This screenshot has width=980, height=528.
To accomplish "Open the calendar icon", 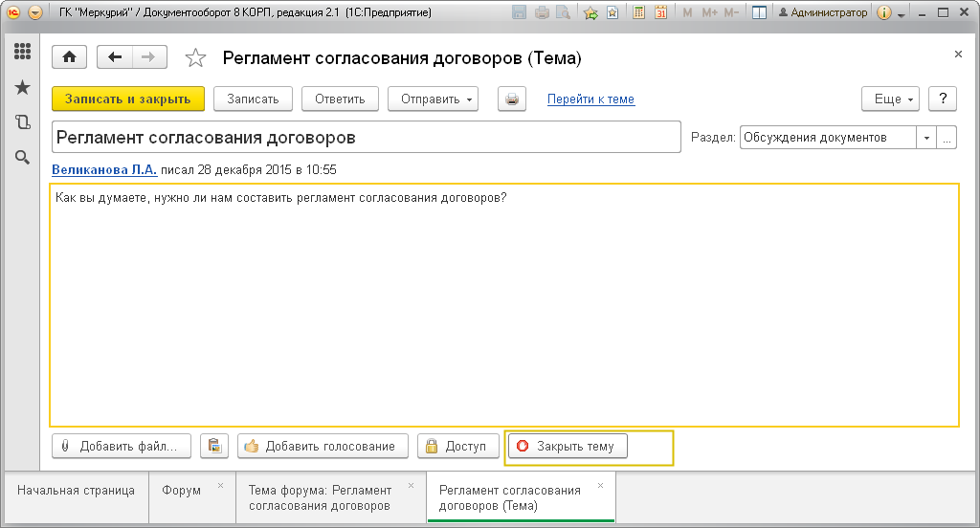I will [660, 12].
